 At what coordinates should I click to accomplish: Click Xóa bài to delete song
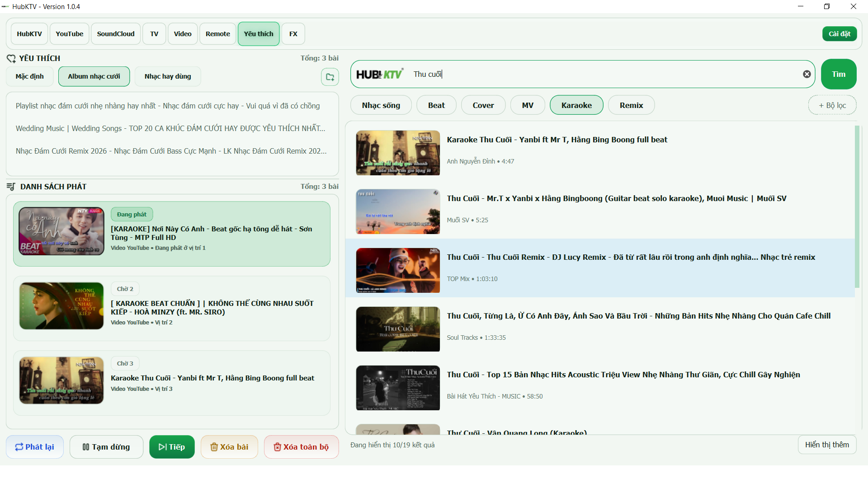pyautogui.click(x=229, y=447)
